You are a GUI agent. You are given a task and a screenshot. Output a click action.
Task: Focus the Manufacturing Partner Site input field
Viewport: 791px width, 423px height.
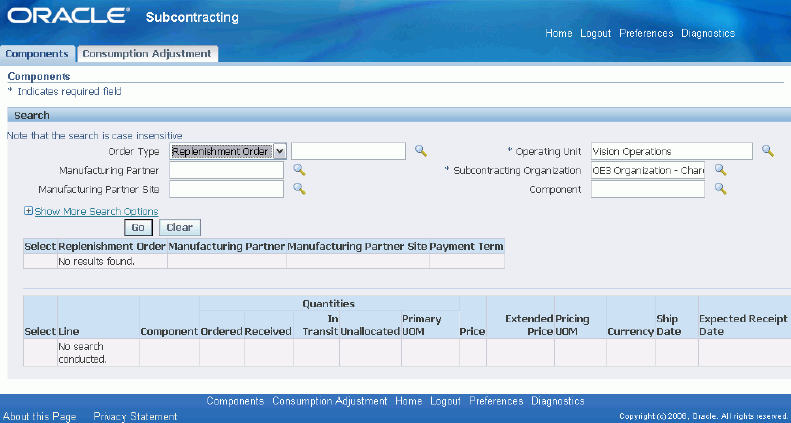[227, 189]
